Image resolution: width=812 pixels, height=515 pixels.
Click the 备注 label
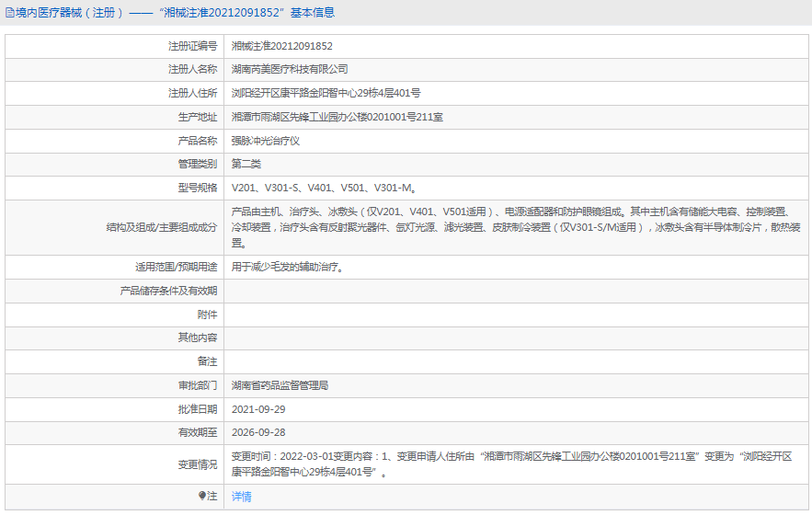click(x=207, y=361)
